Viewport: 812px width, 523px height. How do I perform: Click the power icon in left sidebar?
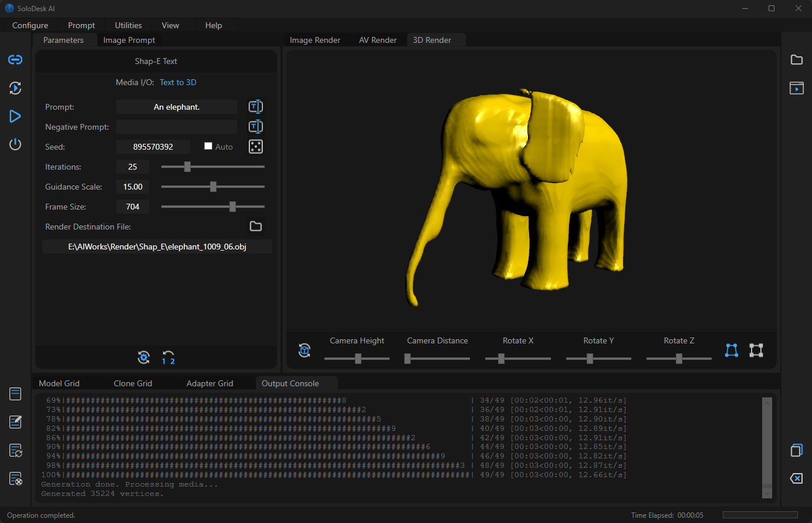pos(15,144)
